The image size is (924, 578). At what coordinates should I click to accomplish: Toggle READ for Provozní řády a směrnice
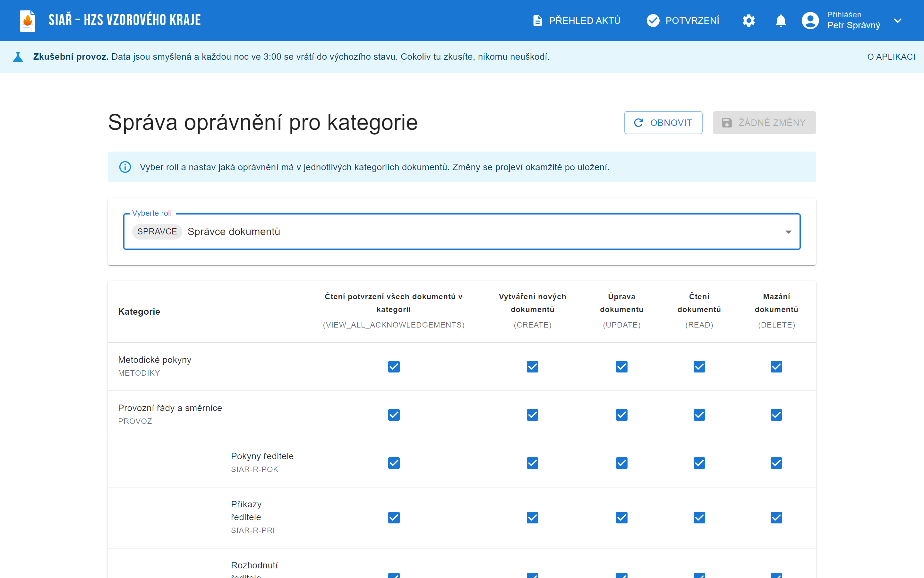coord(699,415)
